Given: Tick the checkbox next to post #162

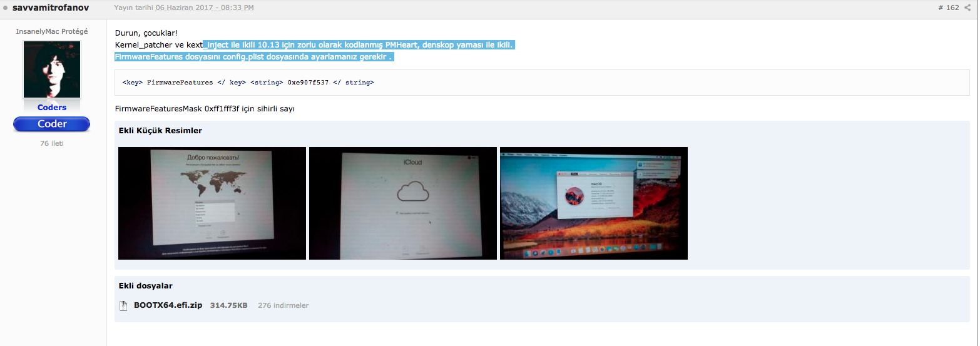Looking at the screenshot, I should pyautogui.click(x=969, y=8).
